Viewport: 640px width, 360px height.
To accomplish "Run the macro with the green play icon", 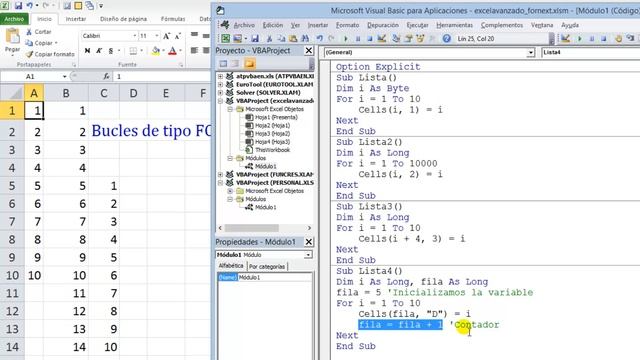I will pyautogui.click(x=346, y=39).
